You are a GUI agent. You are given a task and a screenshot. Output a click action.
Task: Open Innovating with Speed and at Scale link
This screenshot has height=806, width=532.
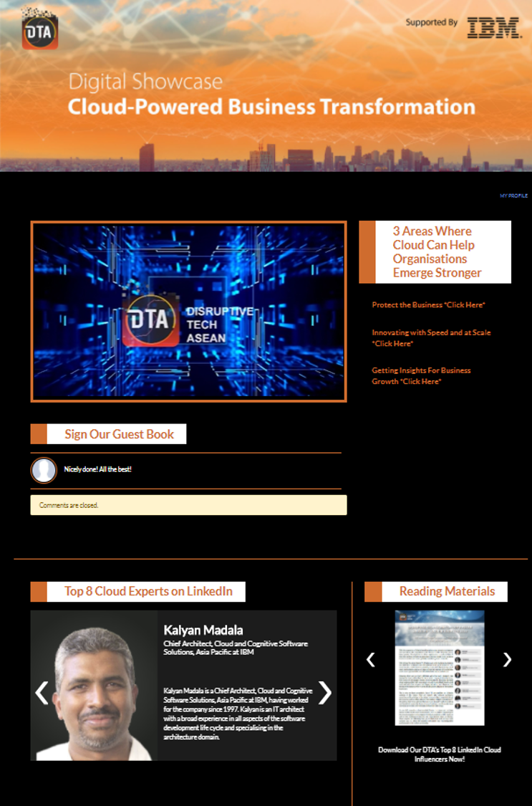[x=431, y=337]
